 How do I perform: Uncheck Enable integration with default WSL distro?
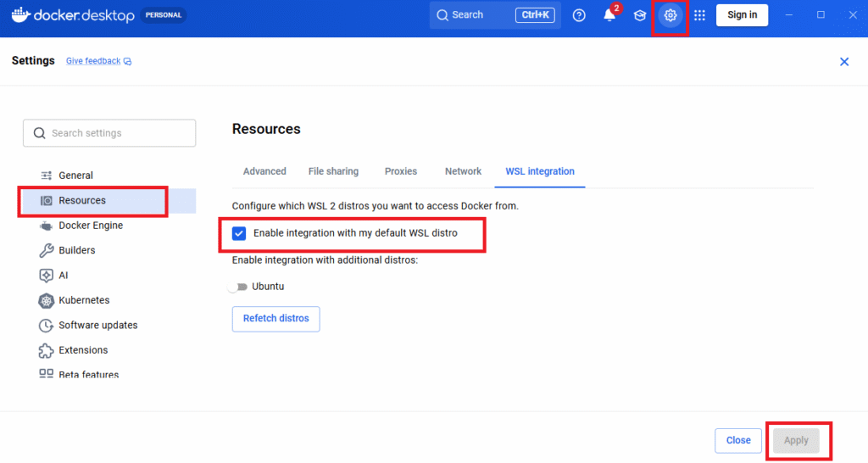[239, 233]
